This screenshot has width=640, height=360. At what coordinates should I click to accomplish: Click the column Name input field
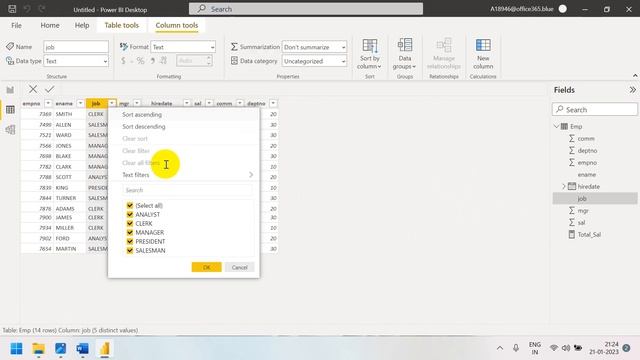76,47
